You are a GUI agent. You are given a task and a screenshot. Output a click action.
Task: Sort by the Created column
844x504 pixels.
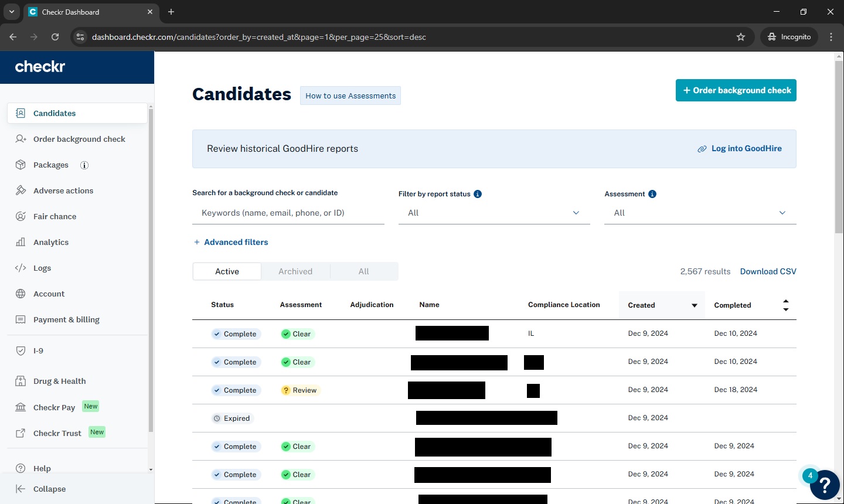(662, 305)
